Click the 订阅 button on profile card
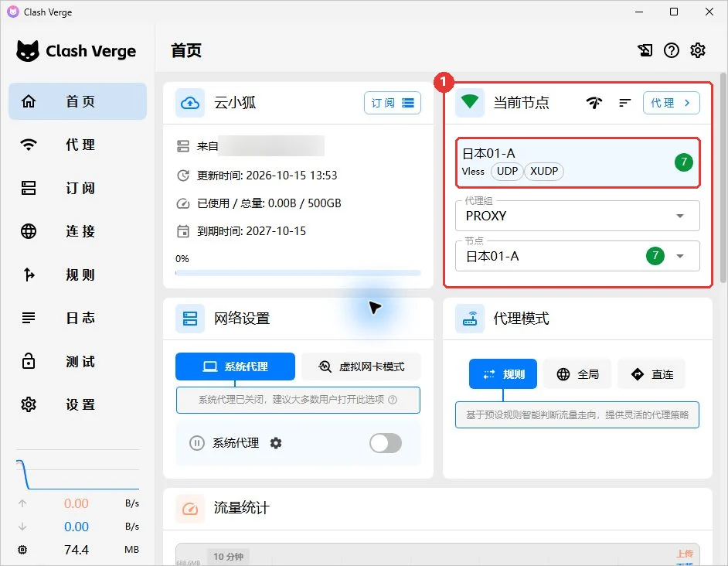 click(393, 103)
